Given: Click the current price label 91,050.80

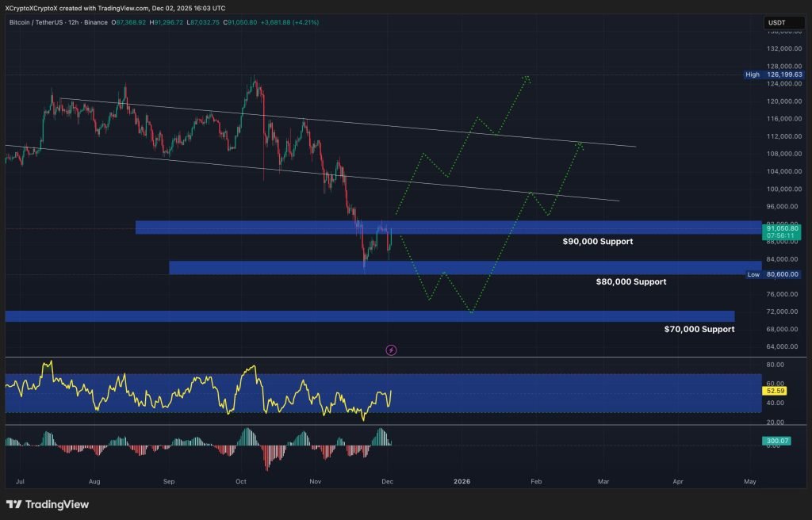Looking at the screenshot, I should (x=783, y=227).
